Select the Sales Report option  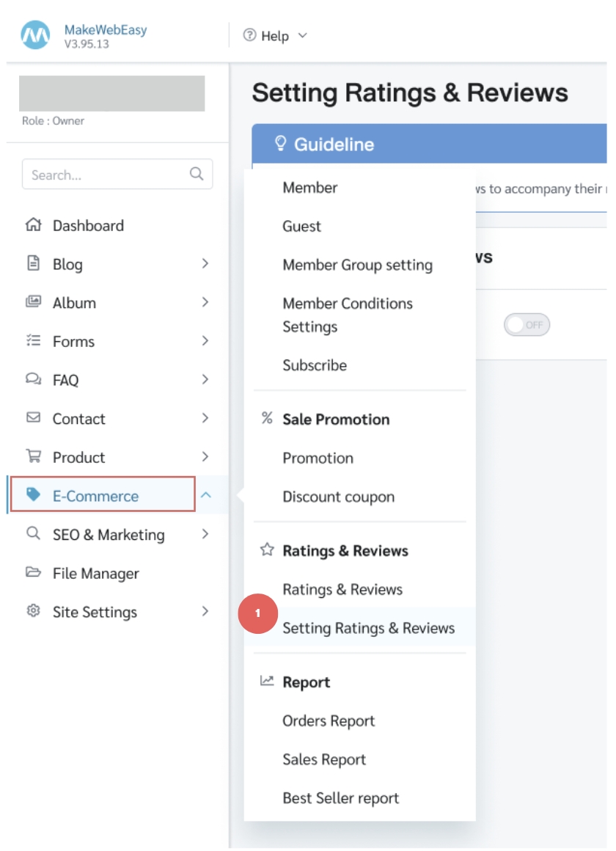(x=323, y=759)
